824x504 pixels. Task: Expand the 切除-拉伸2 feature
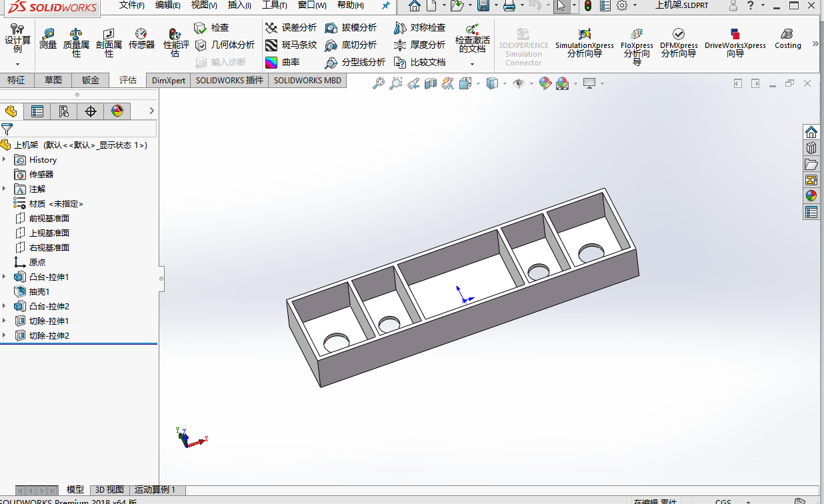coord(4,335)
